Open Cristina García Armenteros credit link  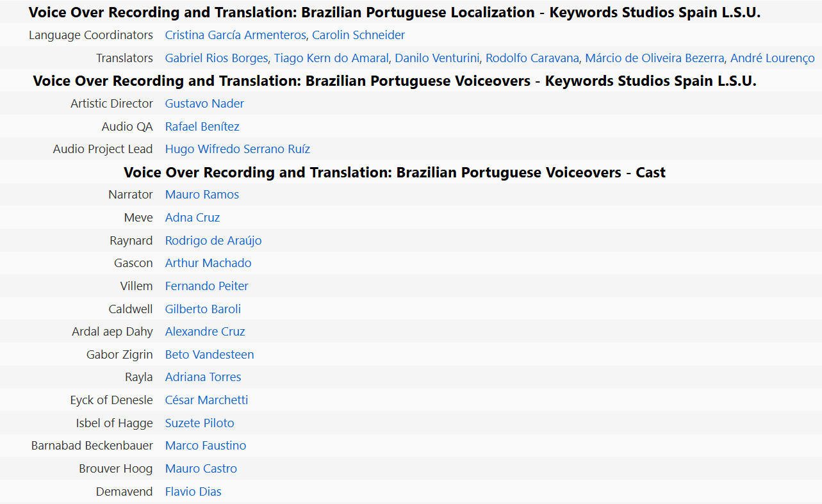[235, 35]
